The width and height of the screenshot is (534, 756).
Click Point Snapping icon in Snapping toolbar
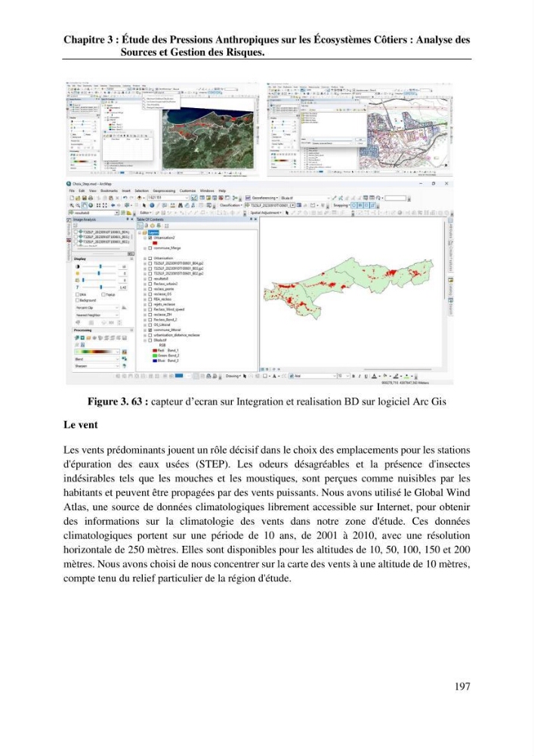pos(354,206)
